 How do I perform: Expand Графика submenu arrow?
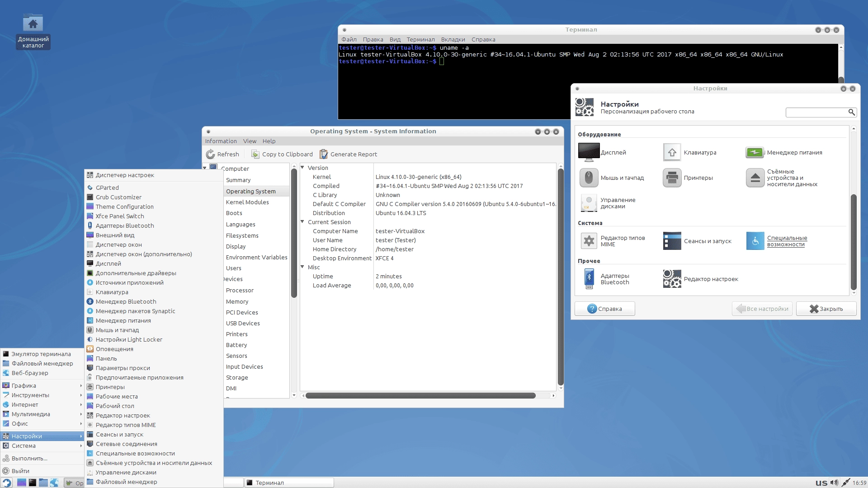(x=81, y=385)
